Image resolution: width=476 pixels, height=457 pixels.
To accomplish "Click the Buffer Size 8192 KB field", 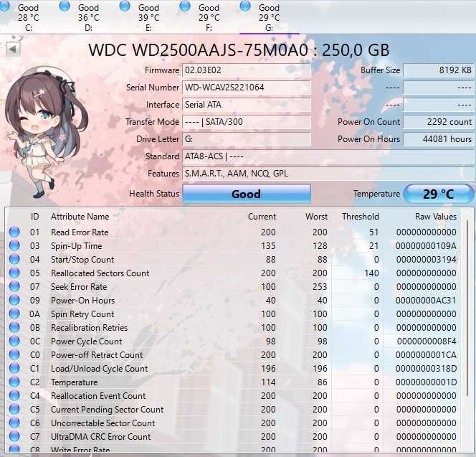I will 438,70.
